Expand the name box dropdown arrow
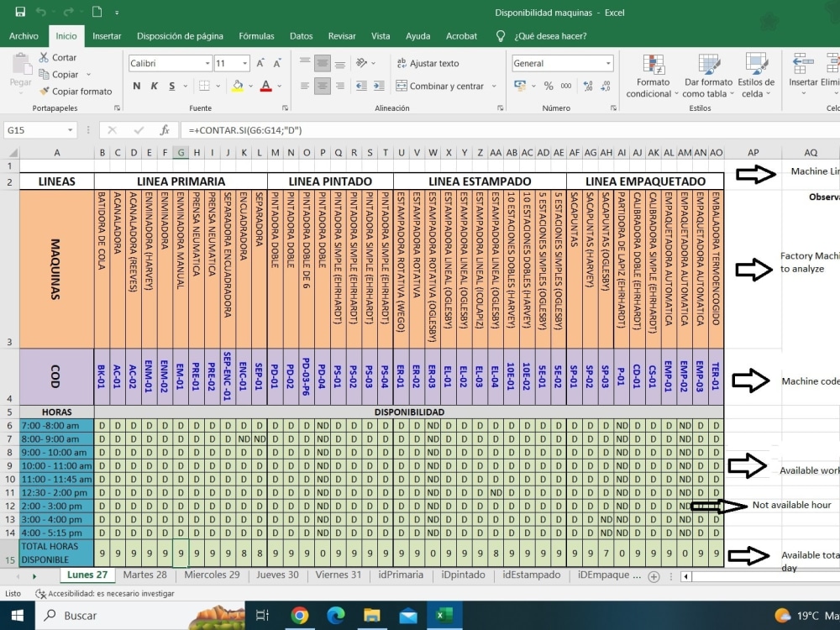The image size is (840, 630). point(71,130)
